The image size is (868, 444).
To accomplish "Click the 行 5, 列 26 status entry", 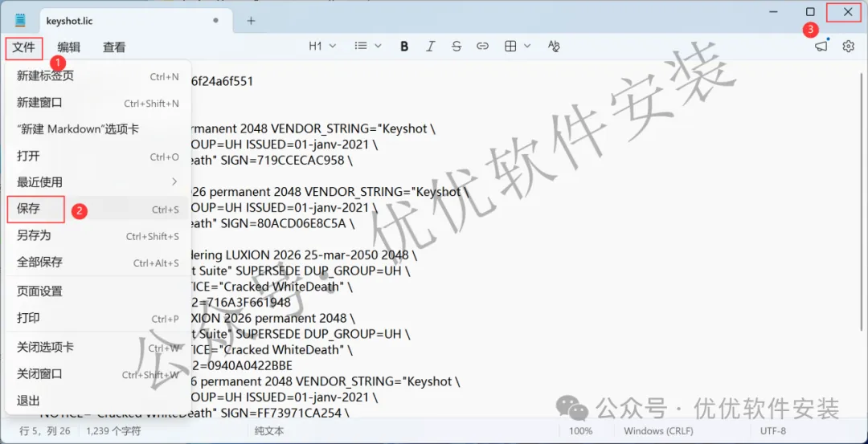I will pyautogui.click(x=44, y=430).
